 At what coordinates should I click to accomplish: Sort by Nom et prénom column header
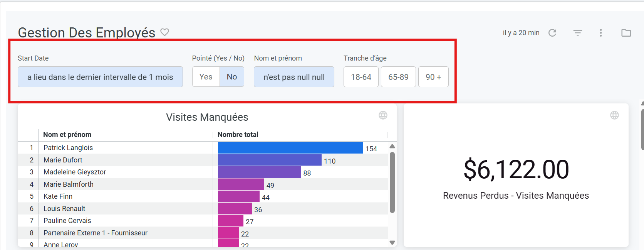click(x=67, y=135)
